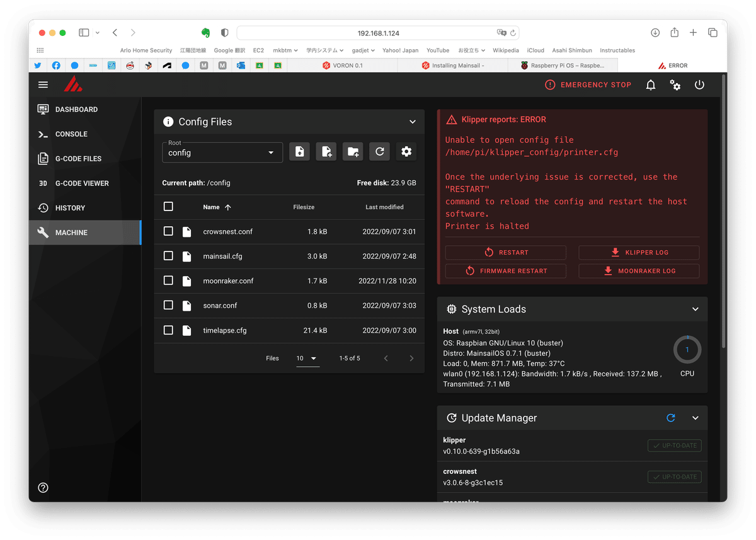Open the 学内システム bookmarks folder
The height and width of the screenshot is (540, 756).
pyautogui.click(x=324, y=50)
